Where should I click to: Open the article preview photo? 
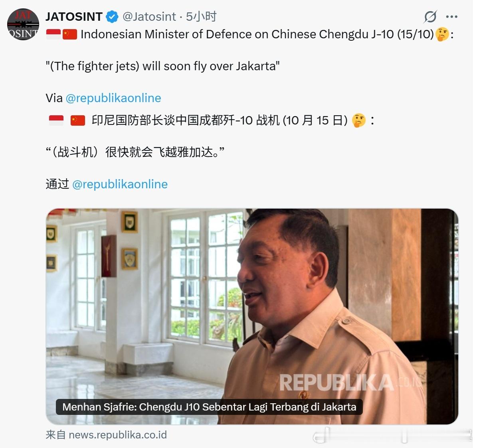coord(252,316)
